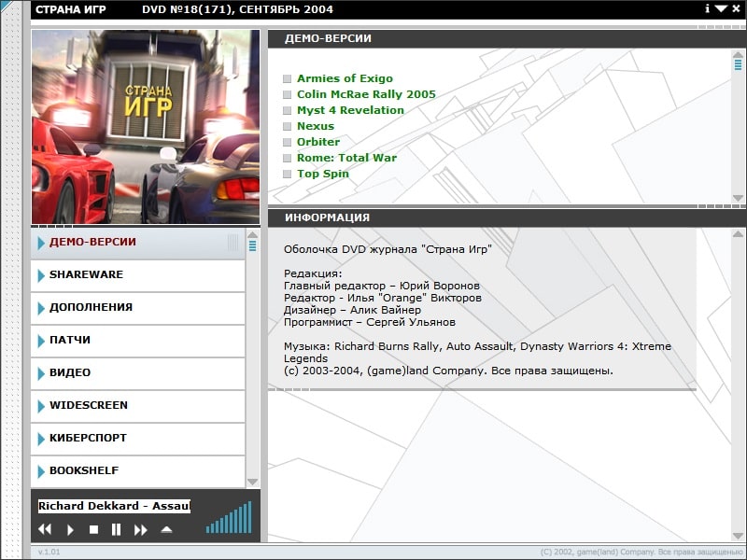Open the Myst 4 Revelation link
Screen dimensions: 747x560
[351, 110]
